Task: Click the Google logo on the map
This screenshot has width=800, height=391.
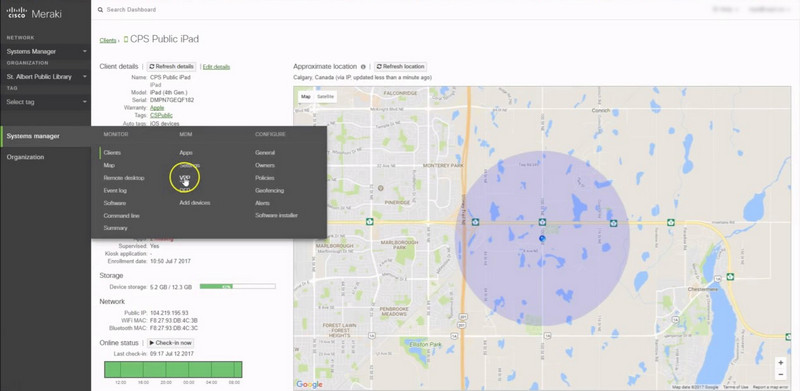Action: (x=309, y=384)
